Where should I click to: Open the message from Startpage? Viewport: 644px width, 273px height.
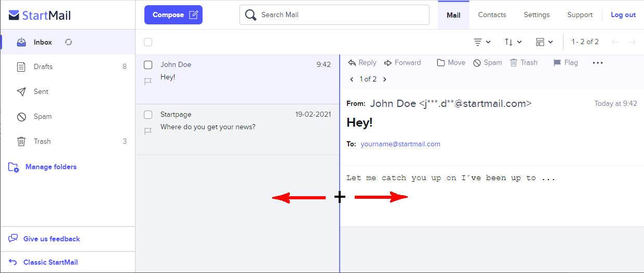pyautogui.click(x=237, y=129)
